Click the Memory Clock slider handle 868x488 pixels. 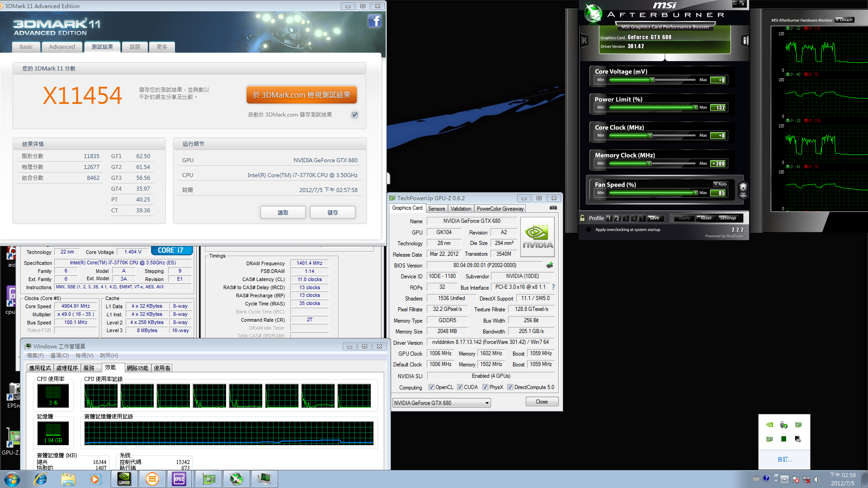pos(649,164)
